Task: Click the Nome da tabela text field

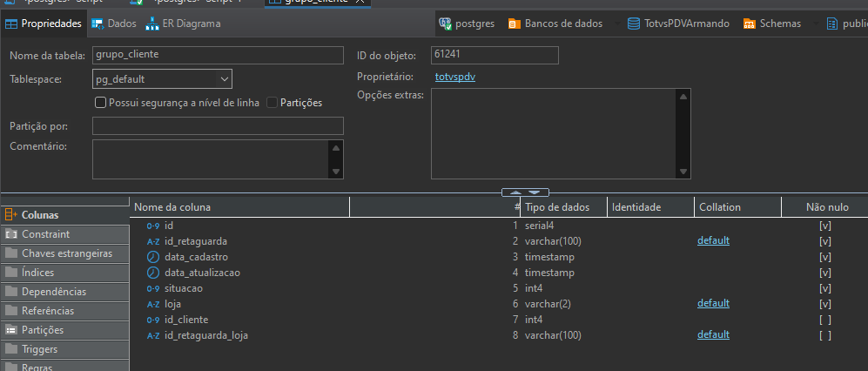Action: point(218,55)
